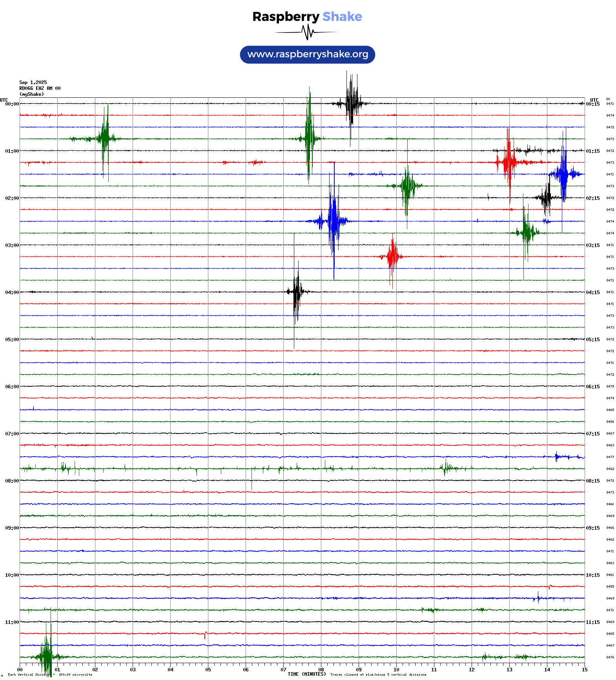Click the seismic pulse icon under the logo
This screenshot has width=616, height=680.
click(x=307, y=32)
